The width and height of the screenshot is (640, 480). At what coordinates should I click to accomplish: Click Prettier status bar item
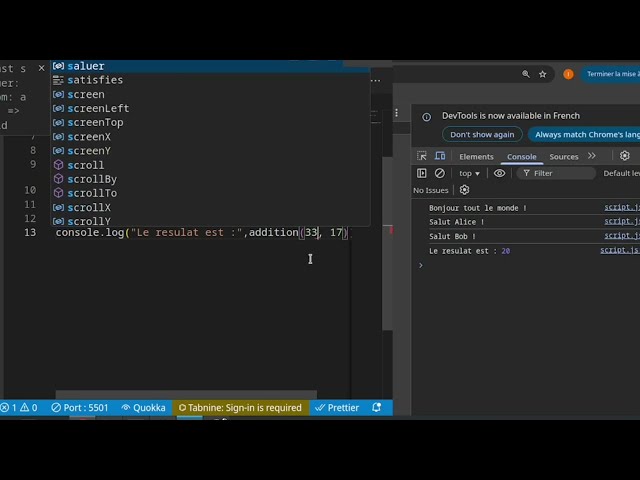coord(337,407)
